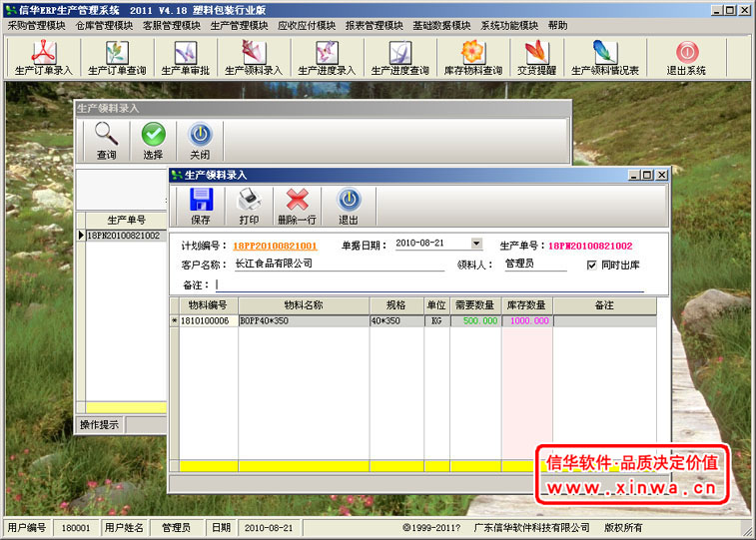This screenshot has height=540, width=756.
Task: Open 报表管理模块 menu
Action: [x=375, y=26]
